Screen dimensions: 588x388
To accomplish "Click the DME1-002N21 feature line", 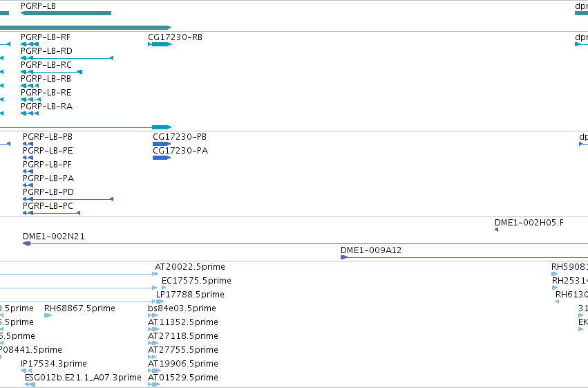I will 305,243.
